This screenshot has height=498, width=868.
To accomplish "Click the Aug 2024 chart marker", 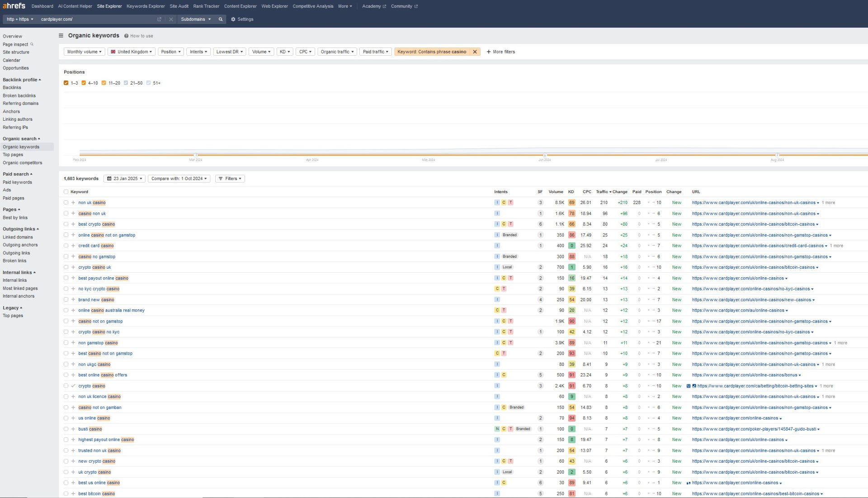I will [x=777, y=155].
